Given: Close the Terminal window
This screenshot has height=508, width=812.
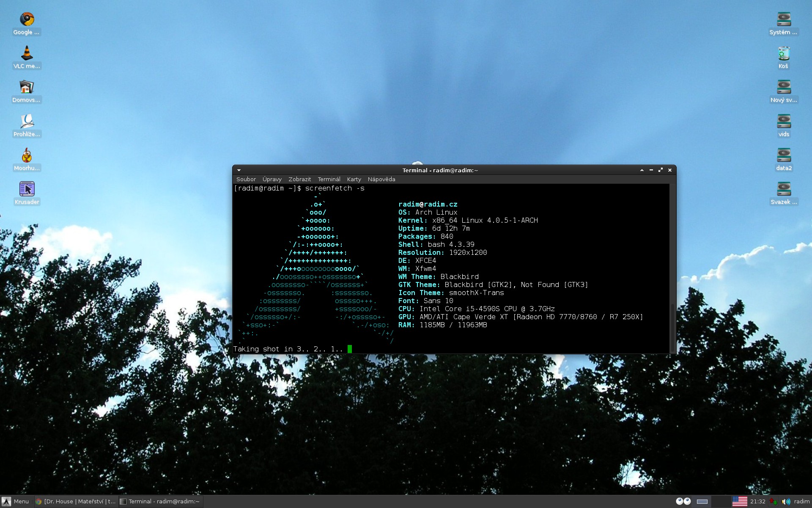Looking at the screenshot, I should point(670,170).
